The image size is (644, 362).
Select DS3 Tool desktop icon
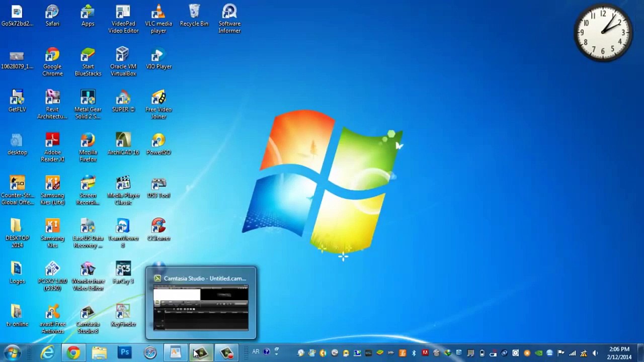(x=158, y=187)
